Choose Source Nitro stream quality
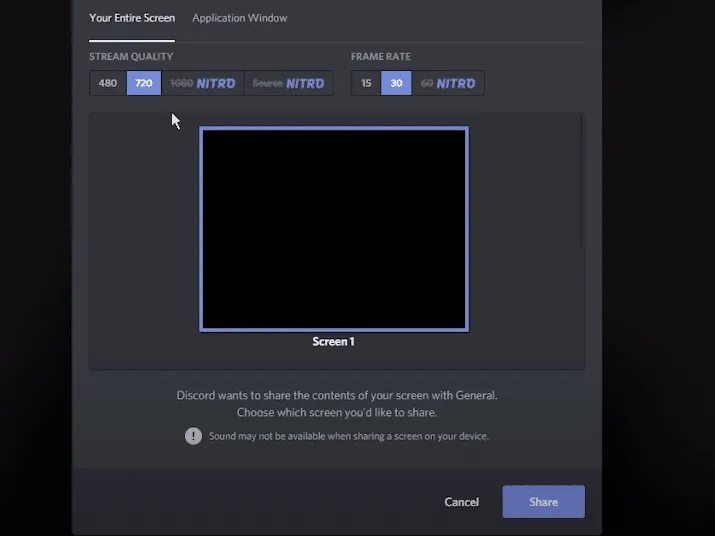The height and width of the screenshot is (536, 715). (289, 83)
